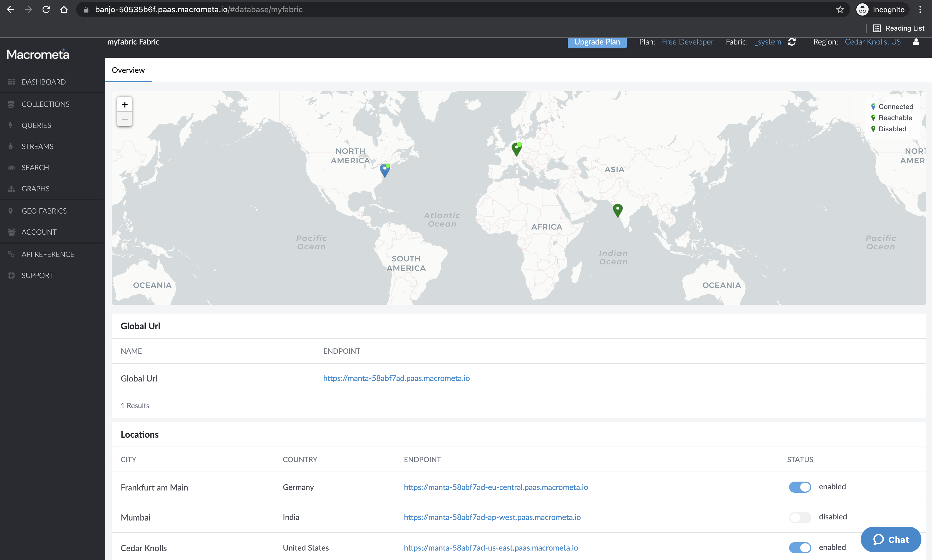
Task: Select the Overview tab
Action: (128, 70)
